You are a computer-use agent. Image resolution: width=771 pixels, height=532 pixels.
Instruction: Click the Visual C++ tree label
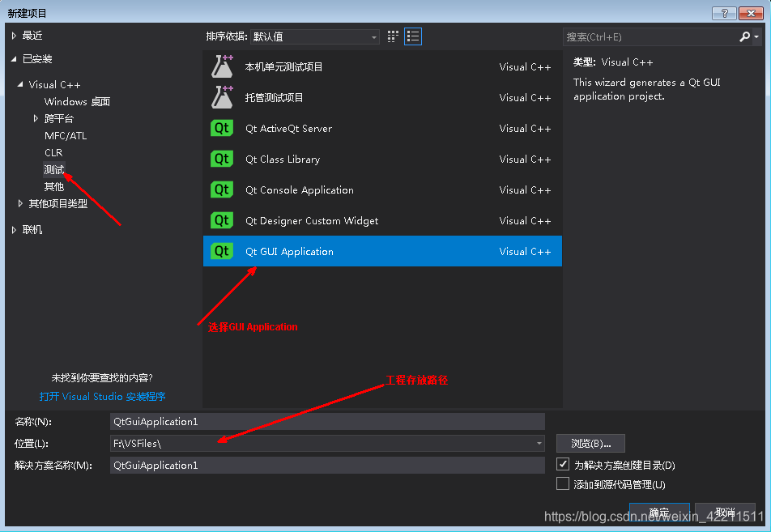coord(54,84)
